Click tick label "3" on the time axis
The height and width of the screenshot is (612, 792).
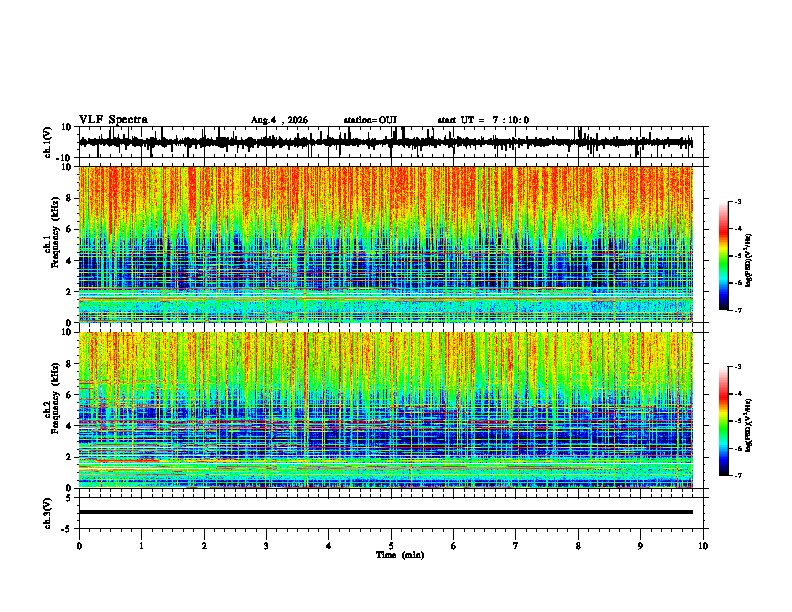(x=266, y=546)
